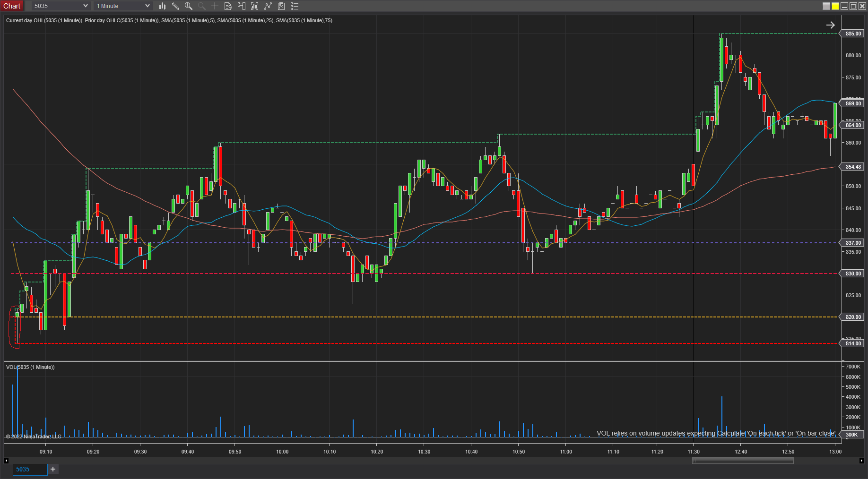Minimize the chart window
Image resolution: width=868 pixels, height=479 pixels.
pyautogui.click(x=844, y=6)
